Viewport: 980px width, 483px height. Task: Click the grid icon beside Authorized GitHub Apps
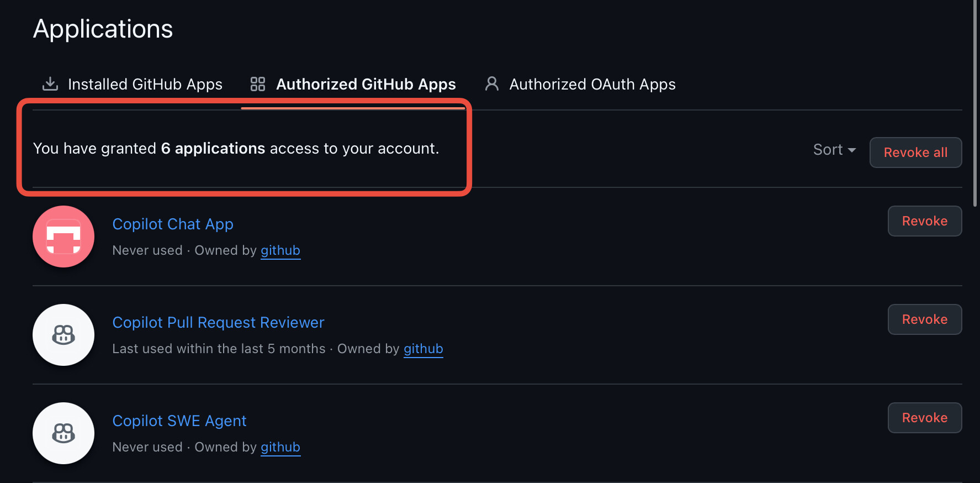(258, 84)
